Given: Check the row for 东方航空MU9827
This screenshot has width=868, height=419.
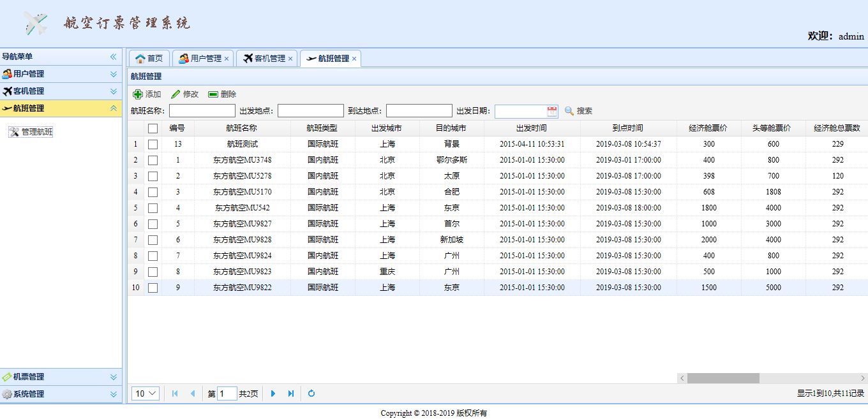Looking at the screenshot, I should [153, 224].
